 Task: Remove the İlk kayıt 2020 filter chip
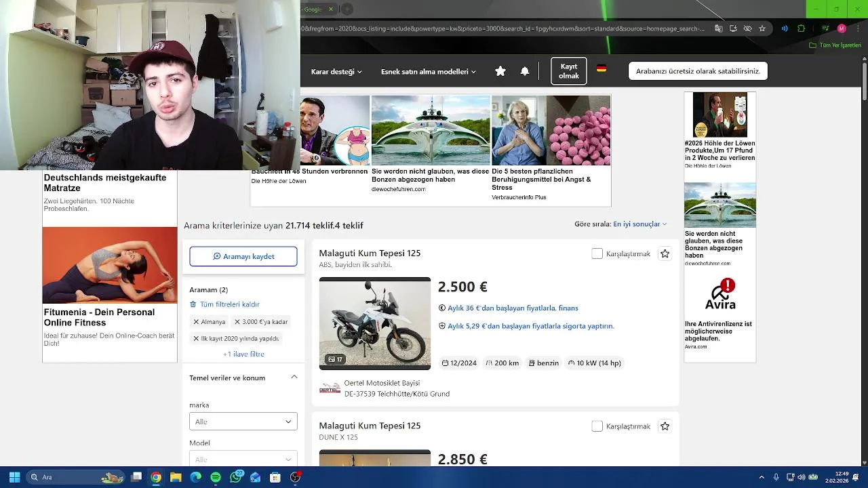click(196, 338)
